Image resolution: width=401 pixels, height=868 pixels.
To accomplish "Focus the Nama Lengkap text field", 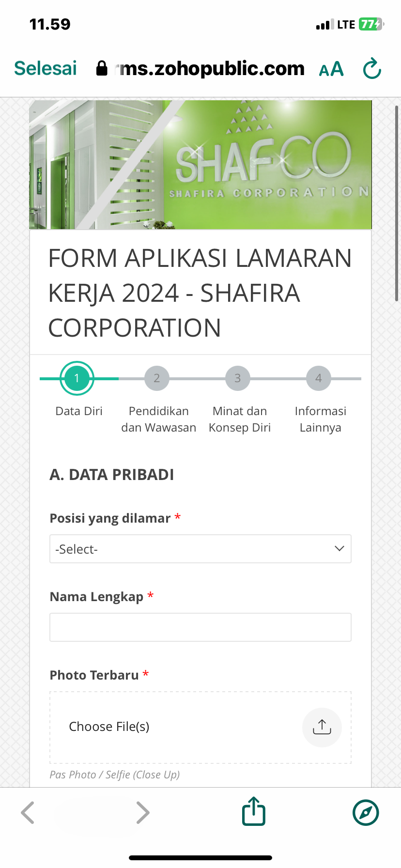I will [x=200, y=627].
